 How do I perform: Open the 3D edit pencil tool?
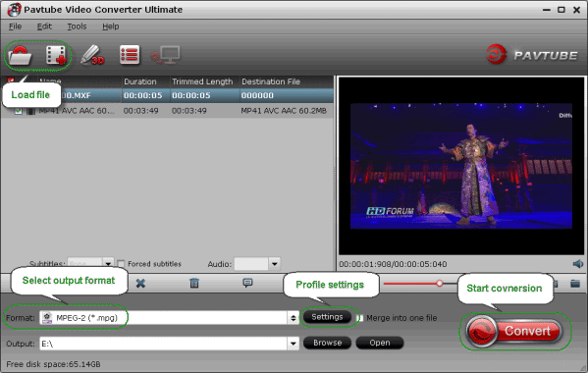click(x=92, y=55)
